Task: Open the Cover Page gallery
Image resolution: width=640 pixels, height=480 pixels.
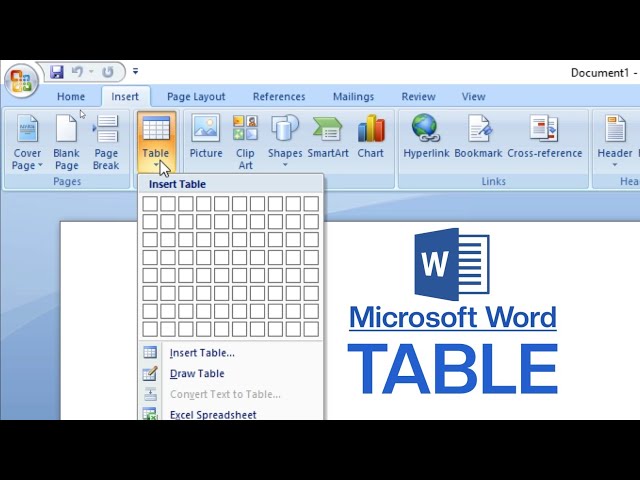Action: point(27,142)
